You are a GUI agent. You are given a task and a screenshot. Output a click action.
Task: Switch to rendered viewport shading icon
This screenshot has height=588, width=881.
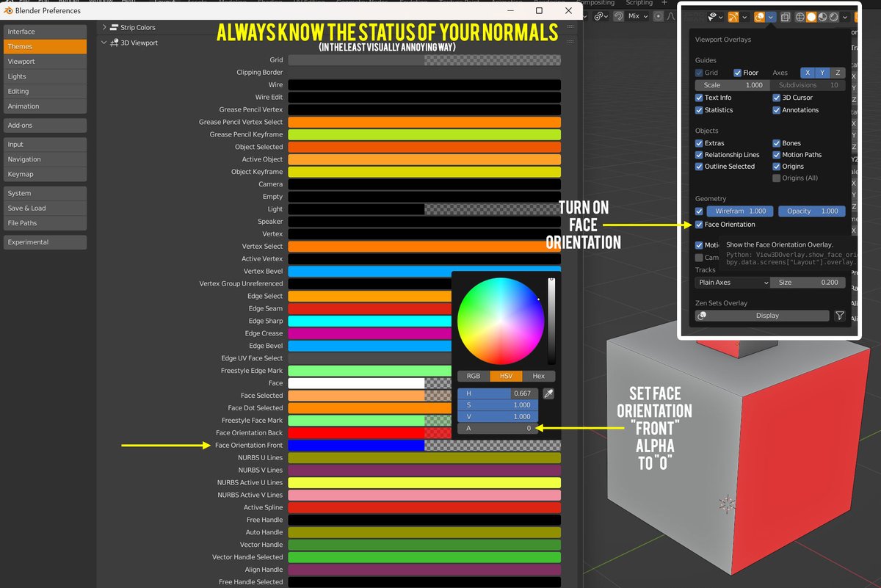coord(834,17)
